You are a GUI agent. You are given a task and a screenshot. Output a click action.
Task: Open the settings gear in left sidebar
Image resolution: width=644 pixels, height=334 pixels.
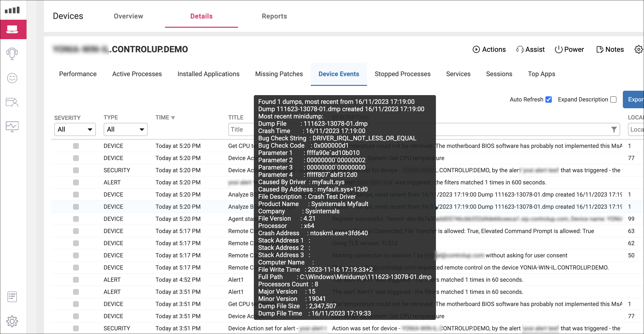tap(12, 321)
